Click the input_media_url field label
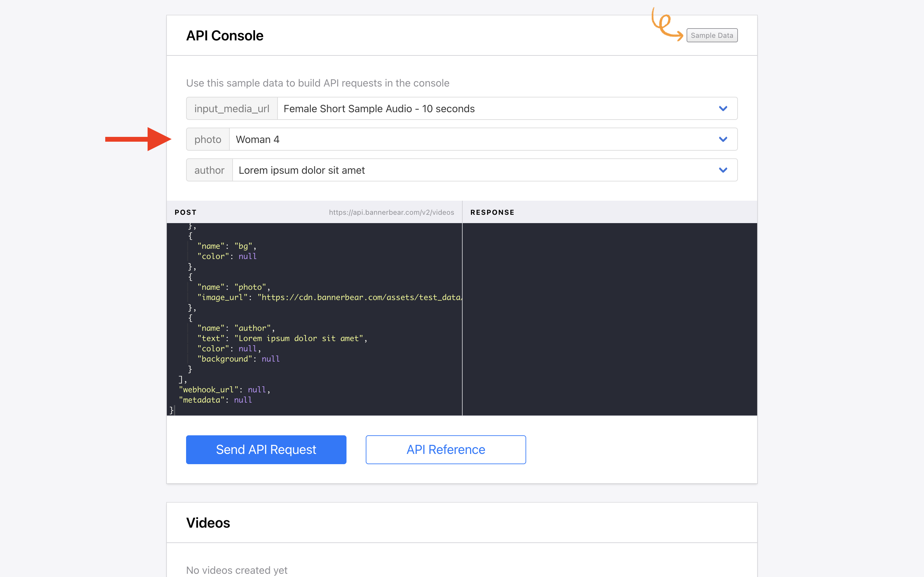This screenshot has width=924, height=577. point(232,109)
